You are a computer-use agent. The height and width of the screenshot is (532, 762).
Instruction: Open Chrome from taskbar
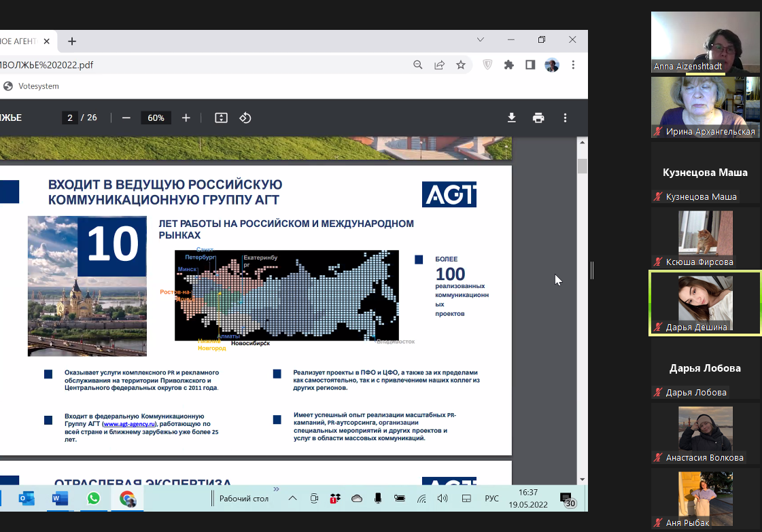coord(127,499)
